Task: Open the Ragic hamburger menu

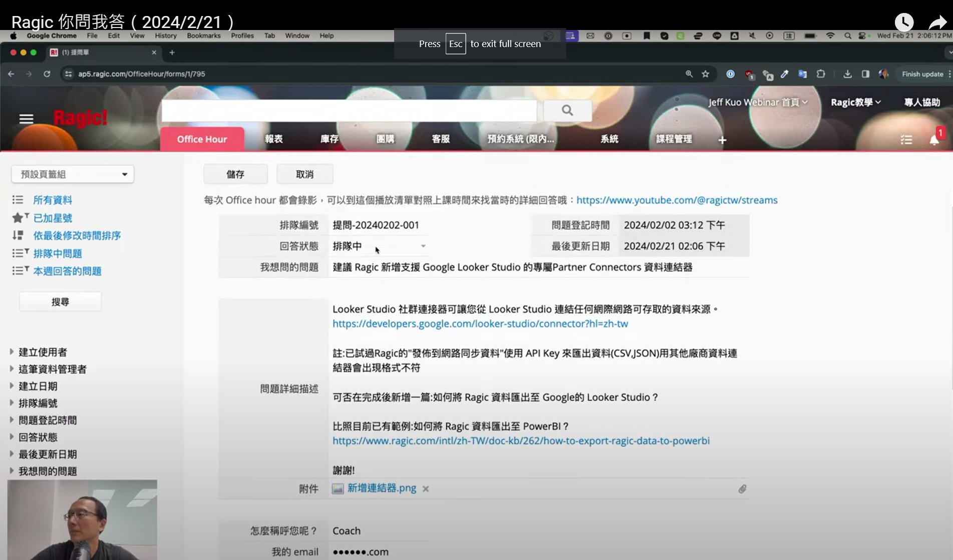Action: point(26,119)
